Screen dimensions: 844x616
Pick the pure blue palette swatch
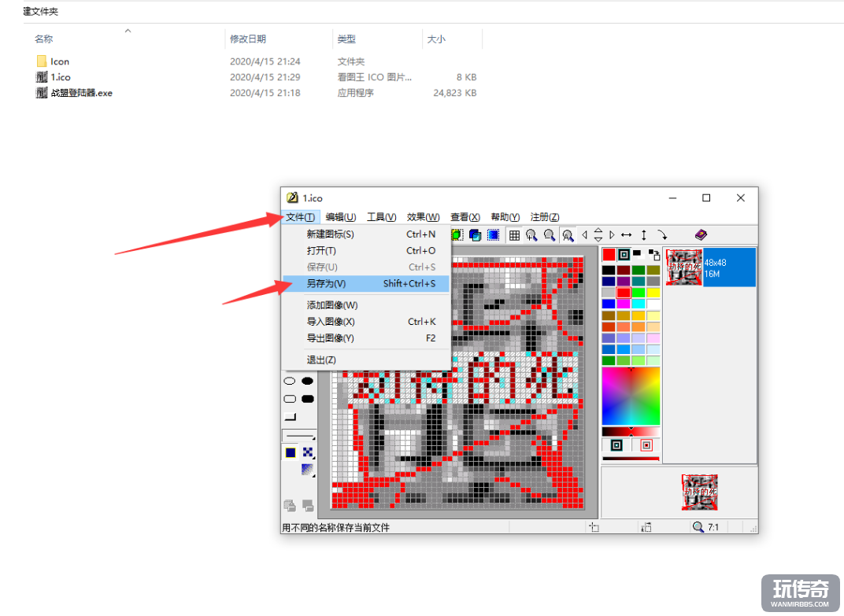pos(609,304)
